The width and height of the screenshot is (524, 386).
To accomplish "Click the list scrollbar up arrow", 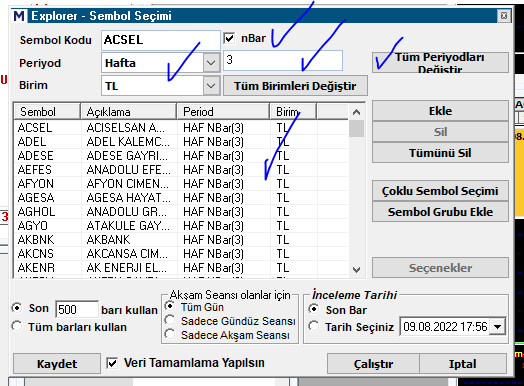I will 357,112.
